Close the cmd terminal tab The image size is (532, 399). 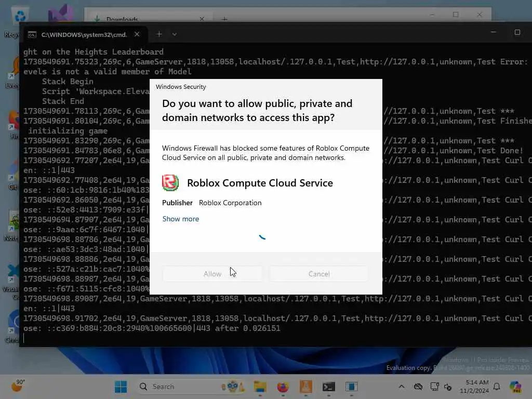click(137, 34)
